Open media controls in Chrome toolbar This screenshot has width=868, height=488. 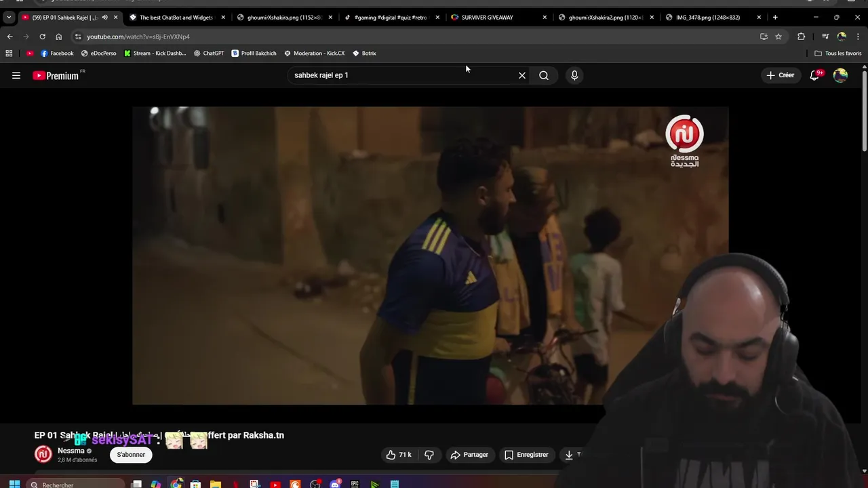(825, 37)
